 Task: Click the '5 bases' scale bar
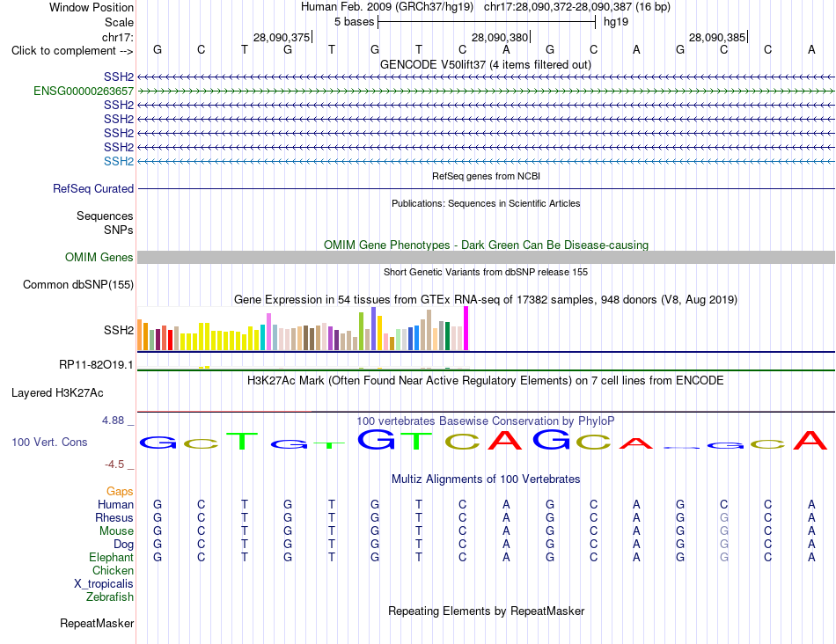[x=487, y=22]
